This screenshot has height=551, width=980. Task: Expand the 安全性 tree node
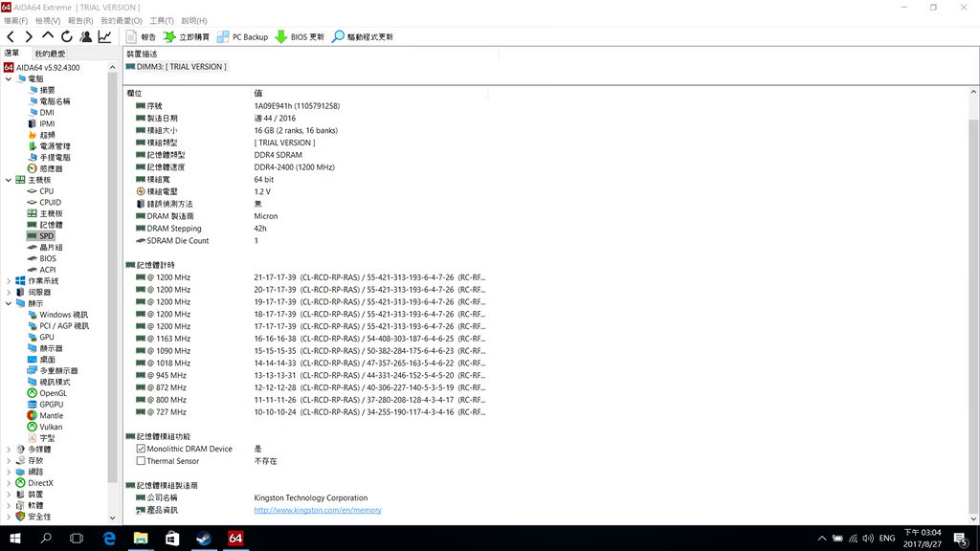click(9, 517)
